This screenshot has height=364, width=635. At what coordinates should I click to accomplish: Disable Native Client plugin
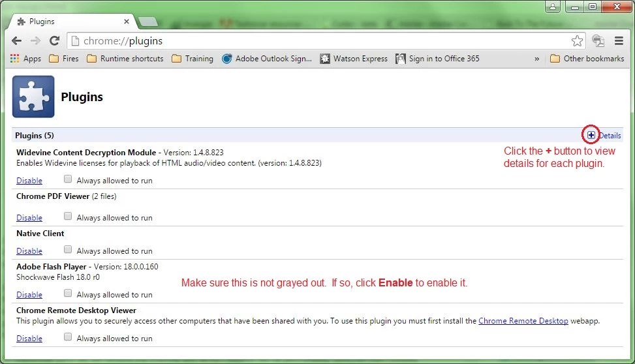point(29,251)
